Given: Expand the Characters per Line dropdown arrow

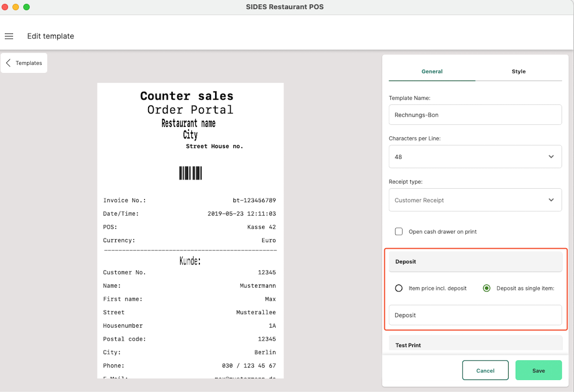Looking at the screenshot, I should point(551,157).
